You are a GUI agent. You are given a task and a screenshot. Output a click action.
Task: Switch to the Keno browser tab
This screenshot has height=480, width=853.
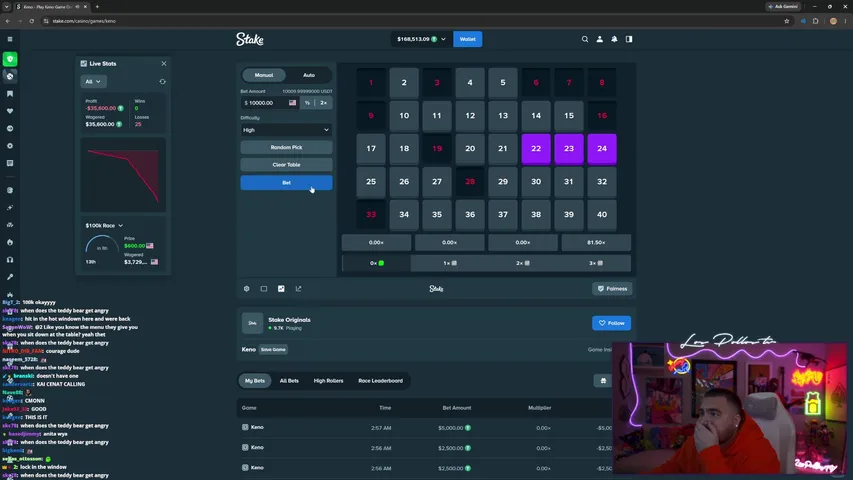tap(49, 7)
